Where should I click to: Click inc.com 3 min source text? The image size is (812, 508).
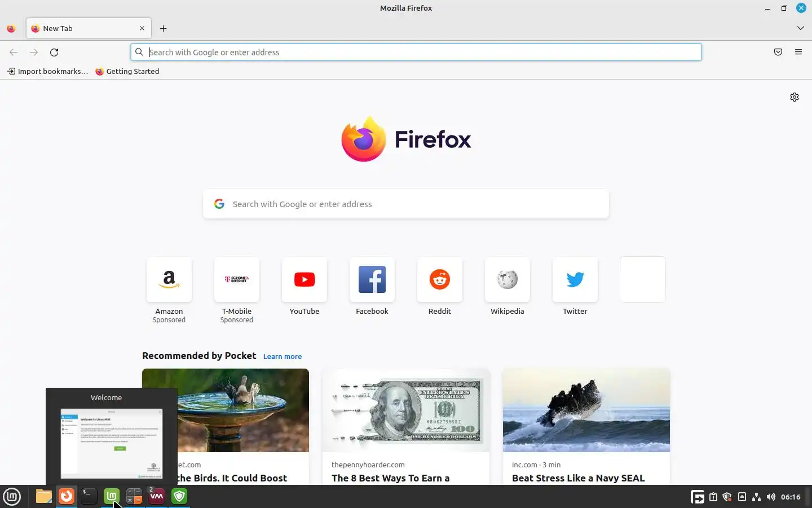click(x=536, y=465)
